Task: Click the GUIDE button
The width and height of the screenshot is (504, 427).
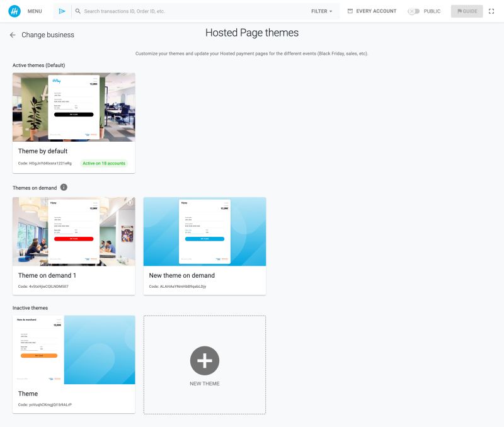Action: point(466,11)
